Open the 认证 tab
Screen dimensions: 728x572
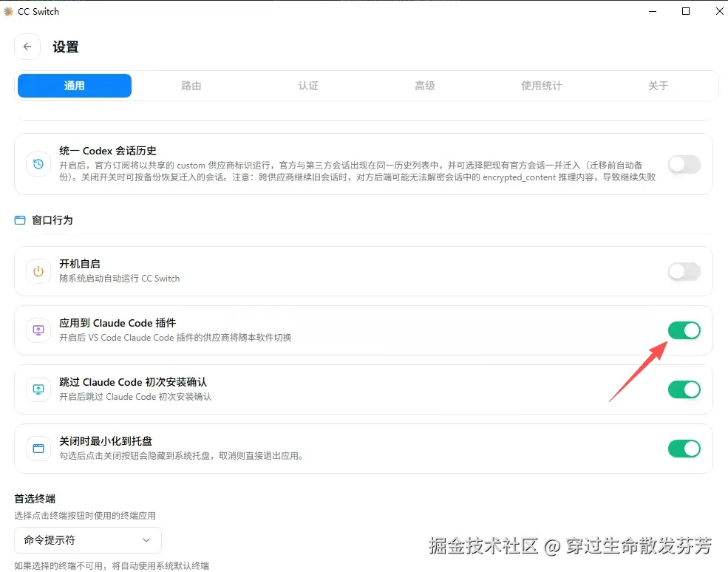pos(307,86)
